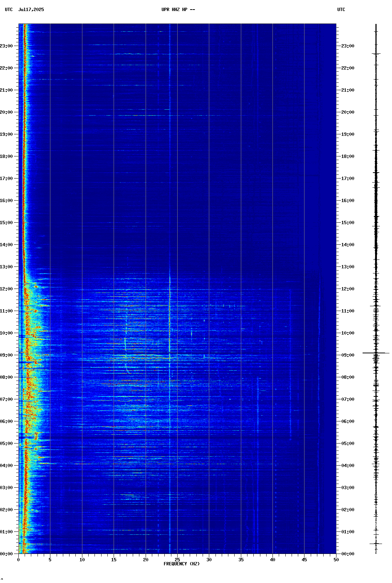Click the 5 Hz frequency tick label
392x583 pixels.
tap(50, 560)
